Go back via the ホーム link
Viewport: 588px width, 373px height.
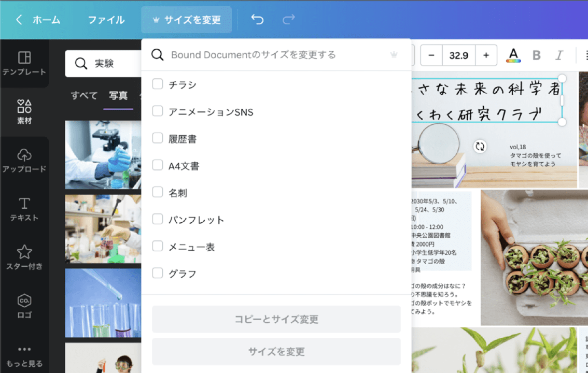coord(46,19)
